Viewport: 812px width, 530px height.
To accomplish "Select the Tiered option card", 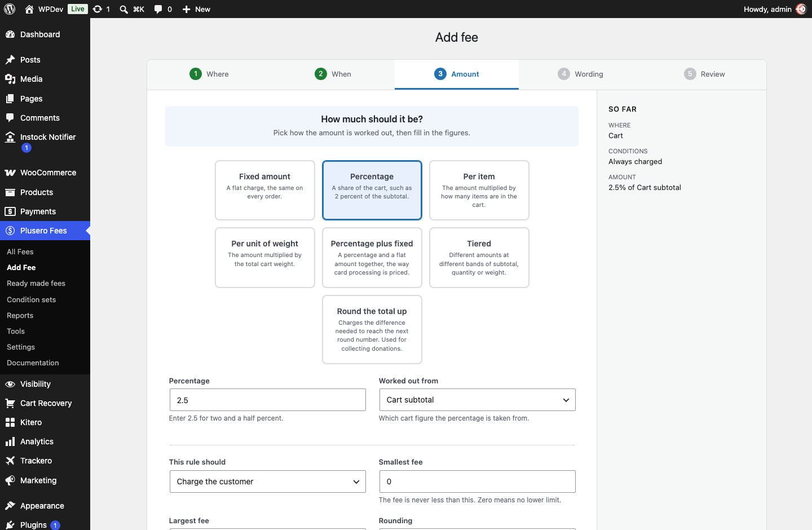I will click(x=479, y=258).
